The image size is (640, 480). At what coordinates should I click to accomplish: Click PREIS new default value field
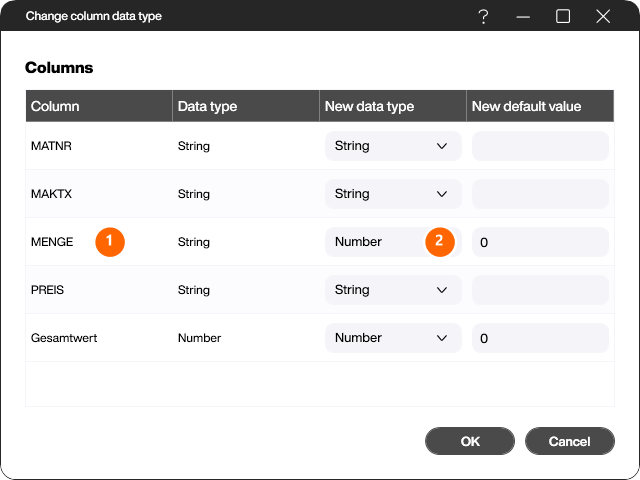tap(540, 290)
